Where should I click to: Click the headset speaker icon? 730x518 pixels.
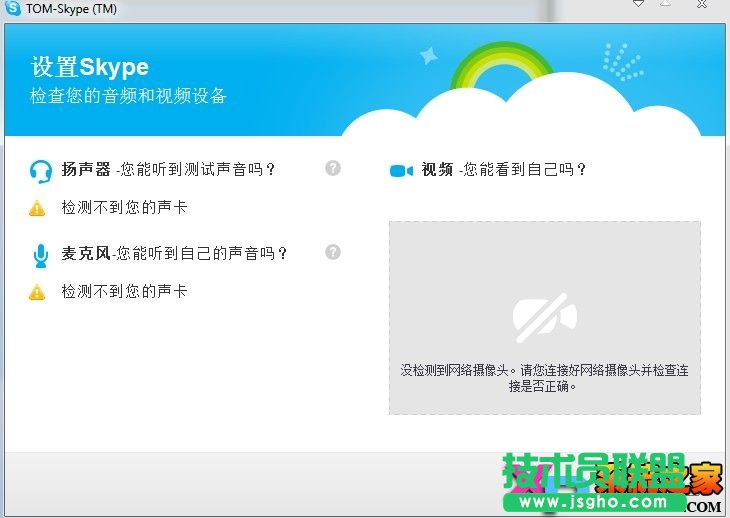pos(41,171)
